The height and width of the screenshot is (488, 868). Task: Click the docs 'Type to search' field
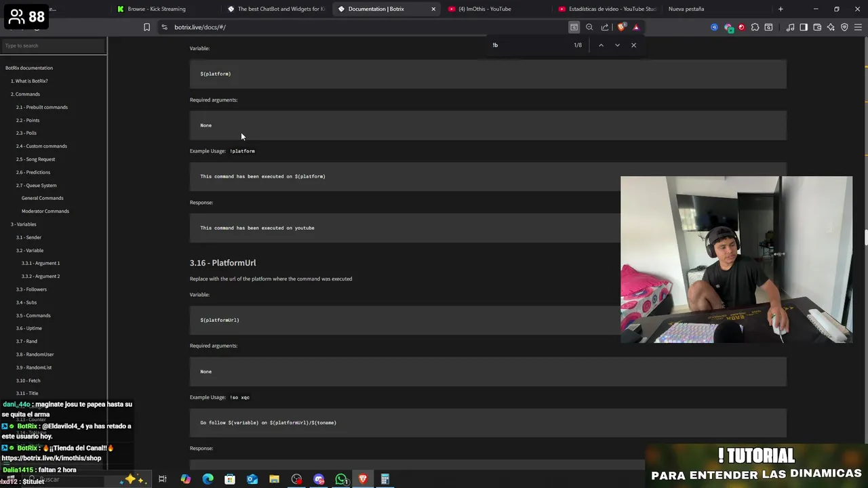click(54, 45)
